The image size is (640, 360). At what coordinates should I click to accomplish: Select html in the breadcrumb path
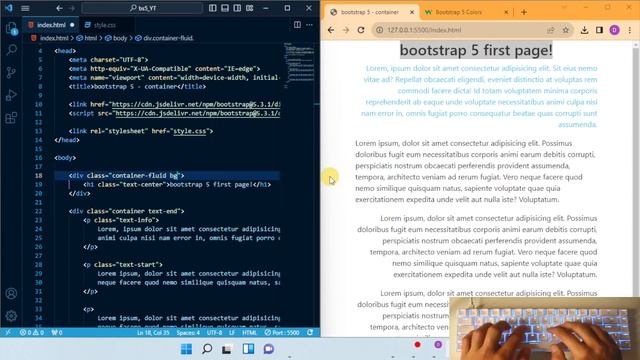[x=90, y=38]
